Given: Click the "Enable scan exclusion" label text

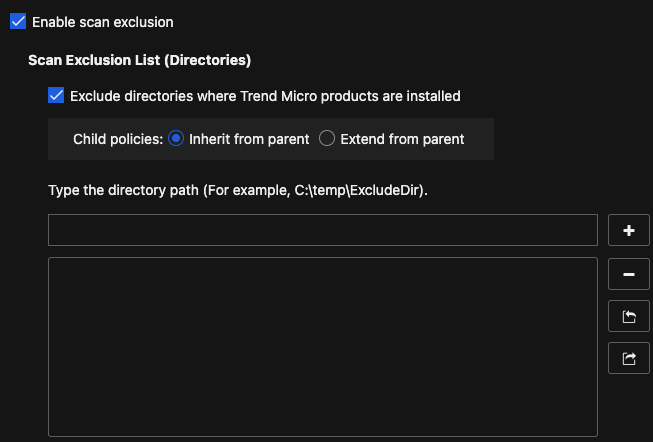Looking at the screenshot, I should [x=102, y=21].
